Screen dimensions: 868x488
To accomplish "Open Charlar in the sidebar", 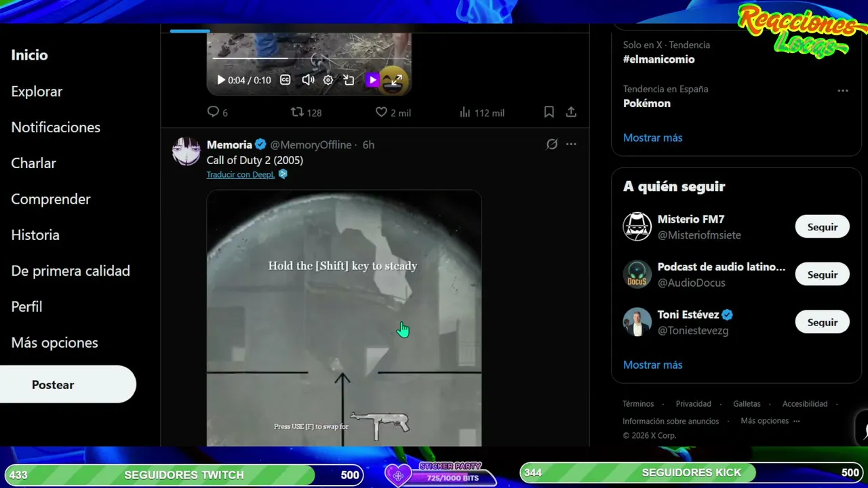I will click(33, 163).
